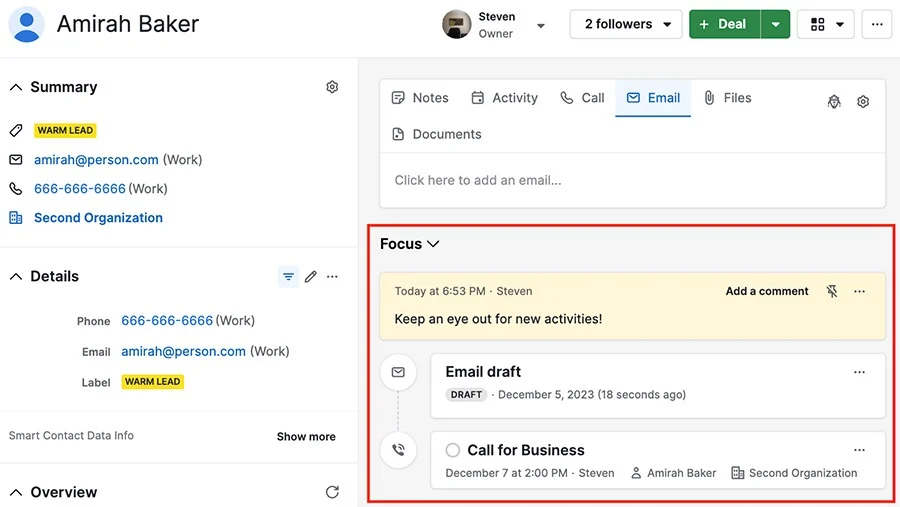Unpin the pinned note
This screenshot has width=900, height=507.
(x=832, y=291)
